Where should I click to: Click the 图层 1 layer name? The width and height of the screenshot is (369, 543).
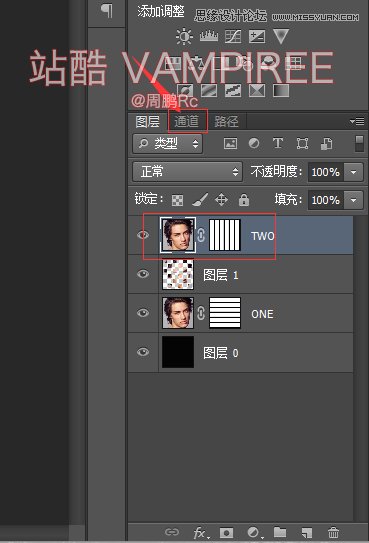tap(221, 275)
